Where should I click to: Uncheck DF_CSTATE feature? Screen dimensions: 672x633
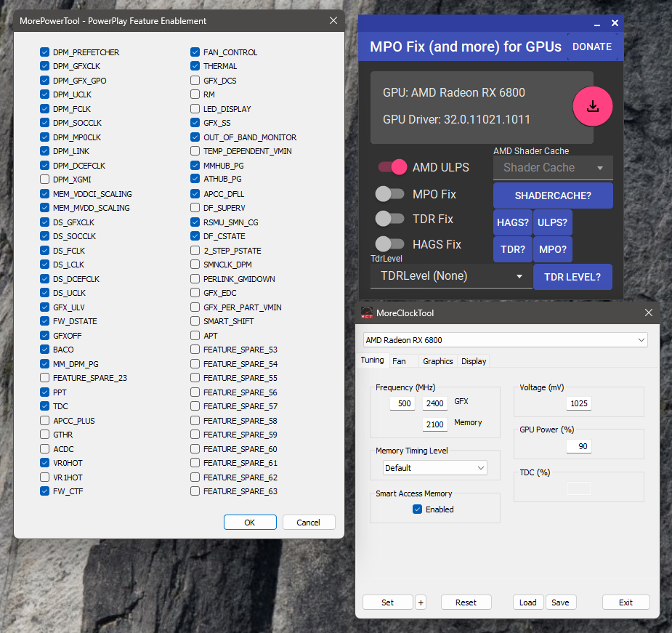click(x=195, y=236)
